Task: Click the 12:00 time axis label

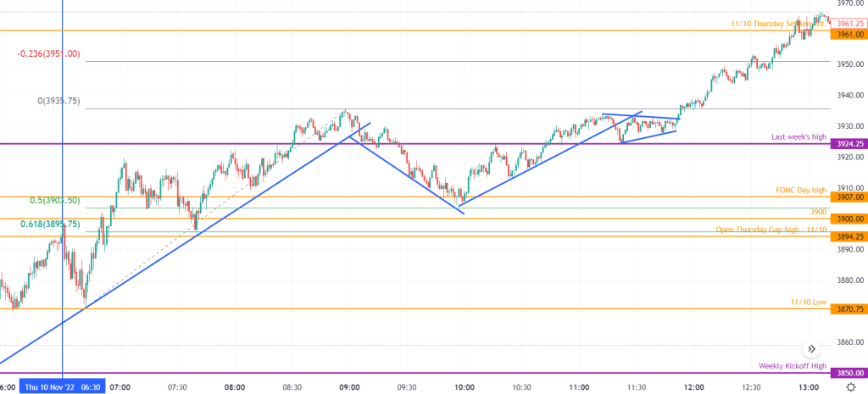Action: [x=694, y=386]
